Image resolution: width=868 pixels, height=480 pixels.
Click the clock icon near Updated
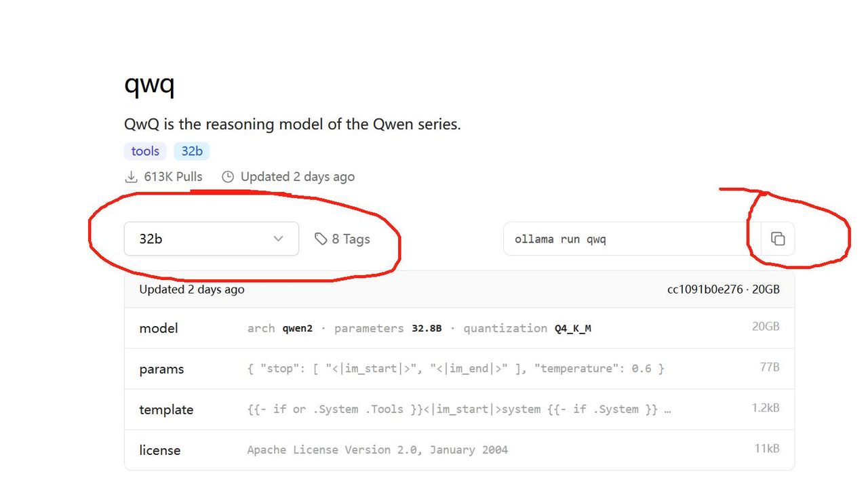228,177
